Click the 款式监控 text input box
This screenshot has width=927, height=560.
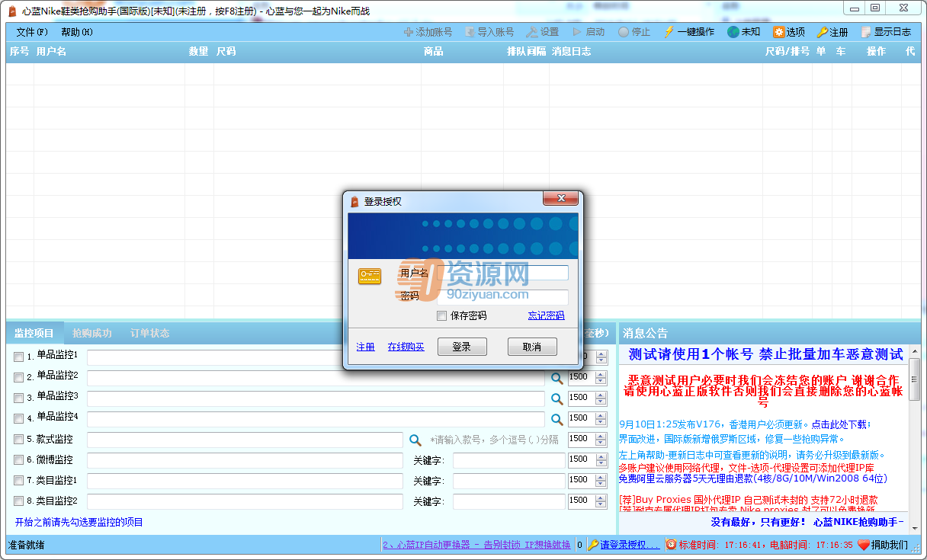(245, 440)
